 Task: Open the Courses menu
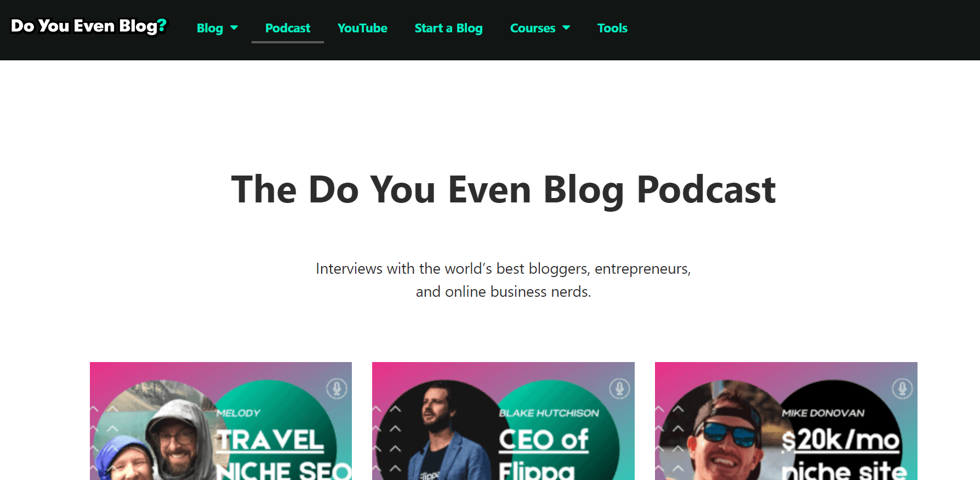pos(533,29)
